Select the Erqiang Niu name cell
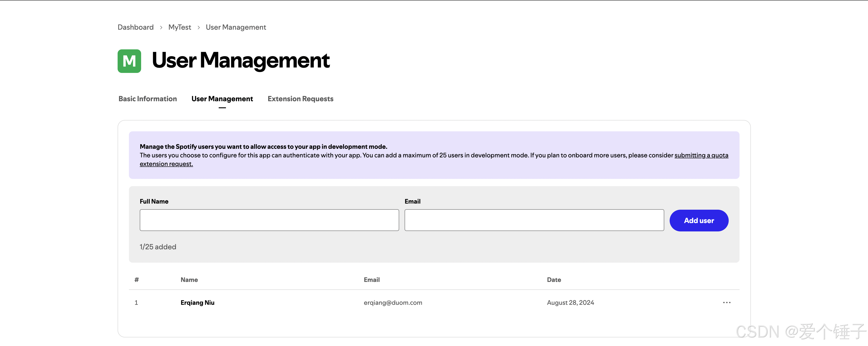The image size is (868, 346). pyautogui.click(x=197, y=303)
